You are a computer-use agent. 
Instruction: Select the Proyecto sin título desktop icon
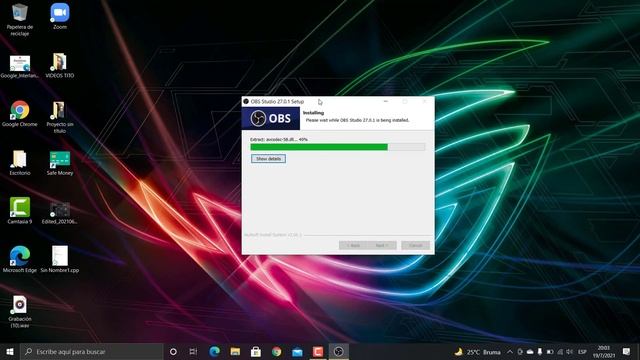[60, 117]
